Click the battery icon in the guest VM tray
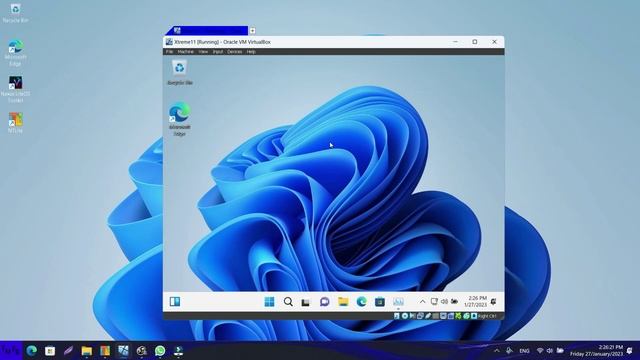Screen dimensions: 640x360 [454, 302]
